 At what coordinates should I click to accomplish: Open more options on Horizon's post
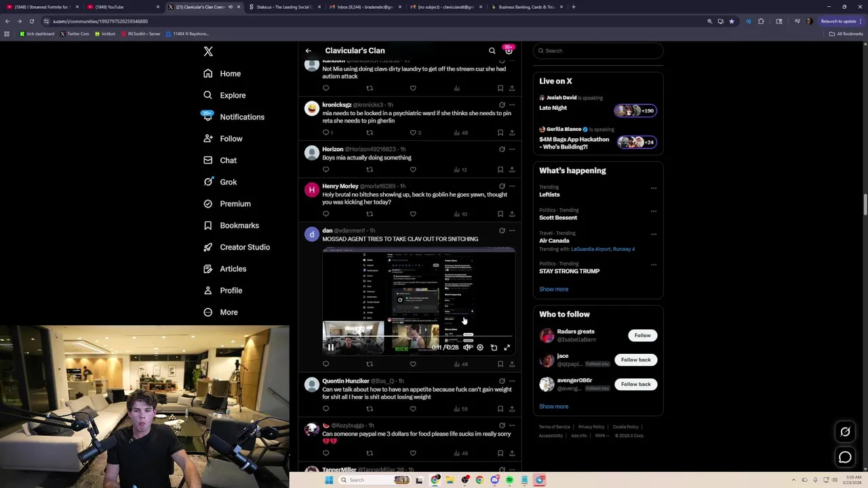click(x=512, y=149)
